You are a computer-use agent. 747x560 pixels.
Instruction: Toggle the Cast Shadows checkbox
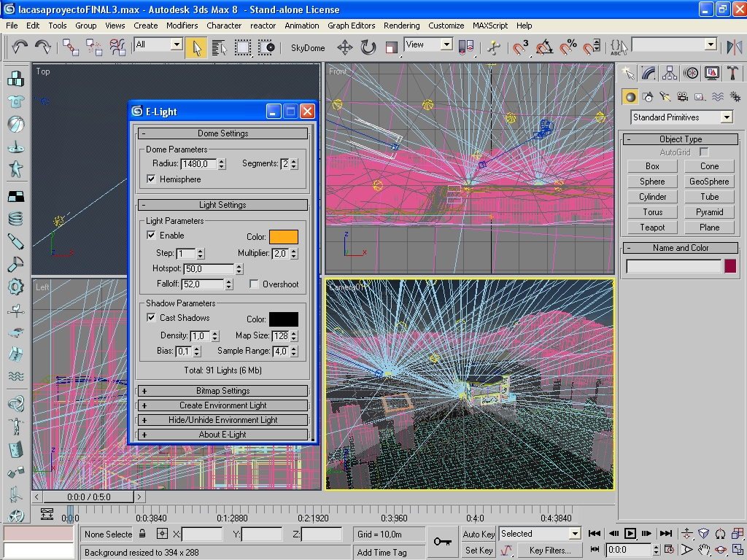click(x=151, y=318)
